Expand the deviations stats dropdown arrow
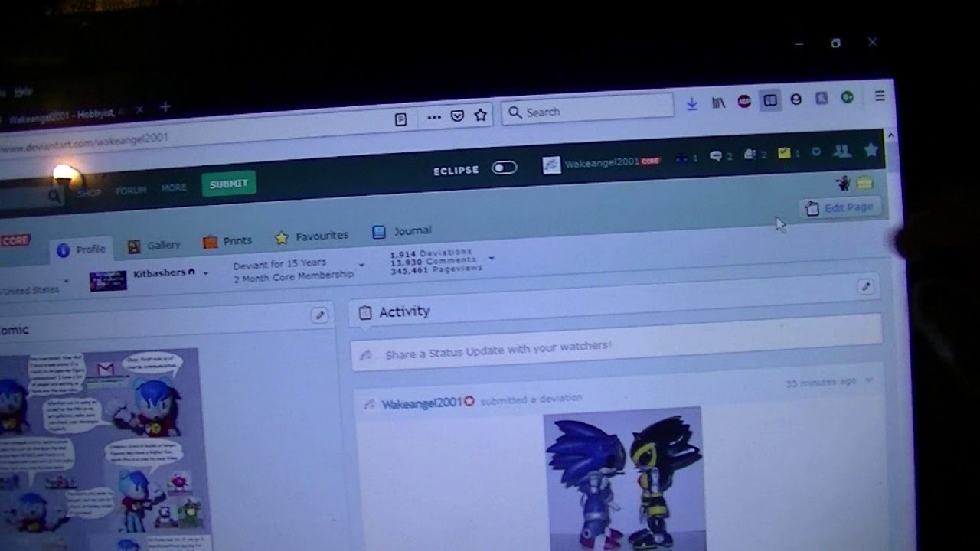Screen dimensions: 980x551 point(492,259)
